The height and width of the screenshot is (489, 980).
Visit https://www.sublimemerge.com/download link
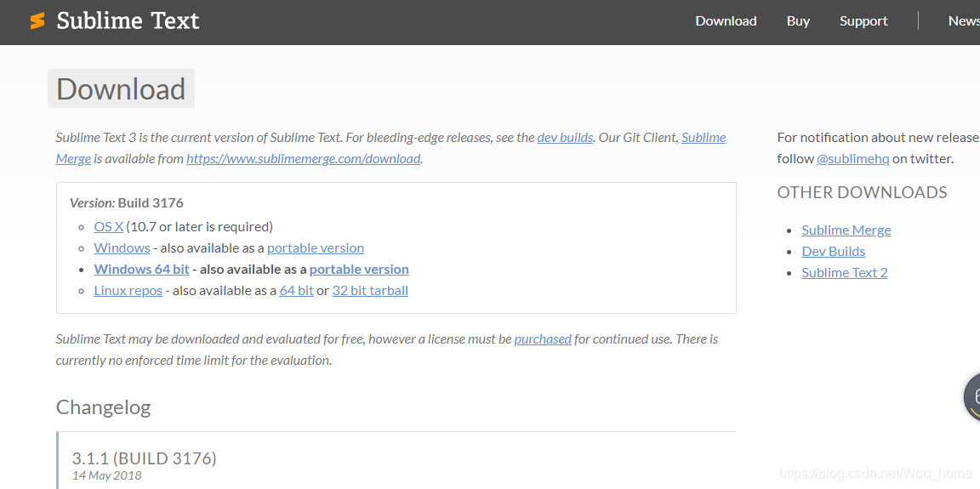coord(303,159)
